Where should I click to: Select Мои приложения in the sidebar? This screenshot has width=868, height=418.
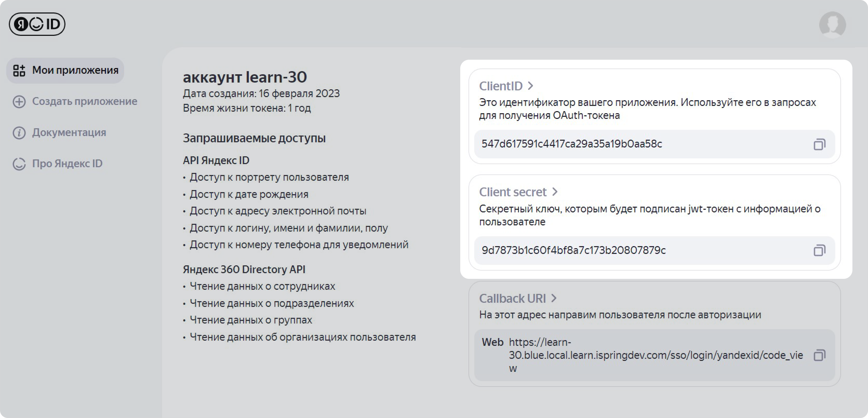point(65,70)
